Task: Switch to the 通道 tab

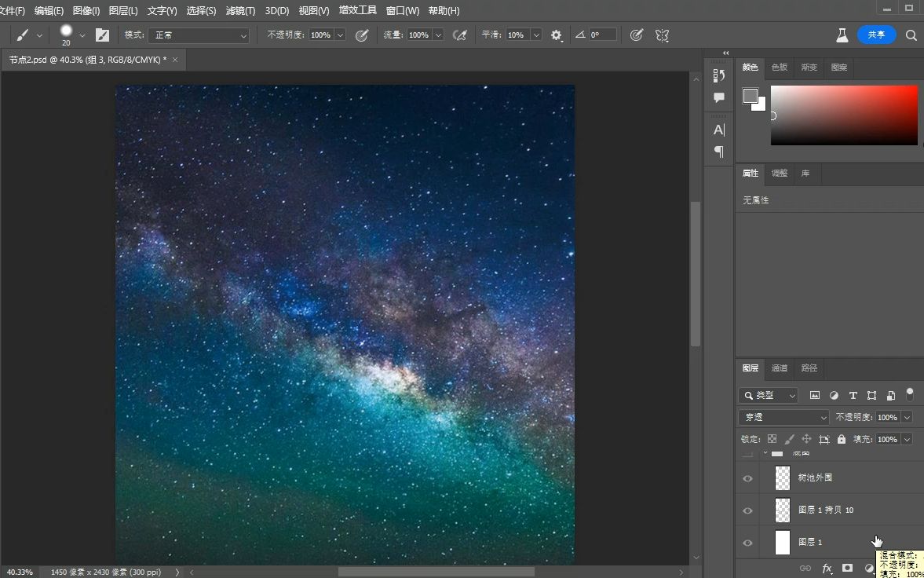Action: 780,368
